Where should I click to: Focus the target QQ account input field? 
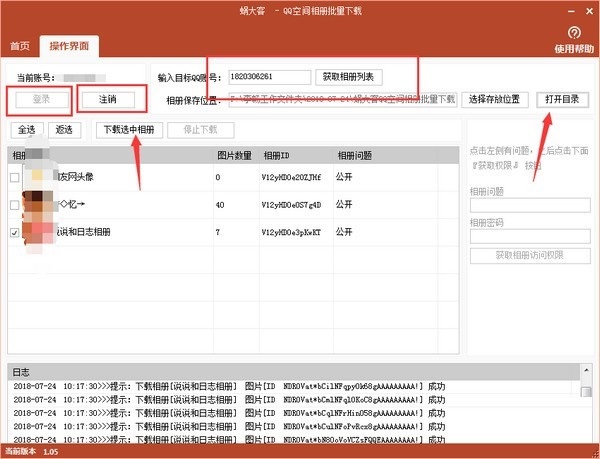(x=270, y=77)
